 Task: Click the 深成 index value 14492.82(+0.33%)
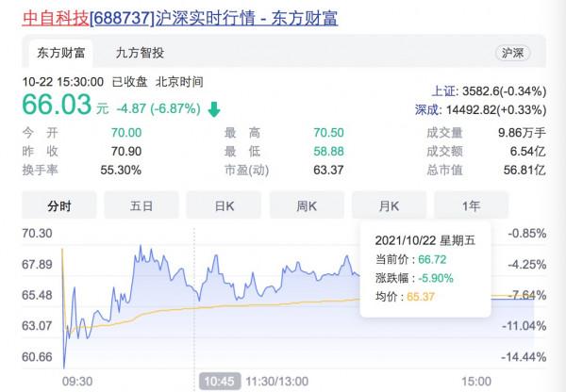[496, 109]
